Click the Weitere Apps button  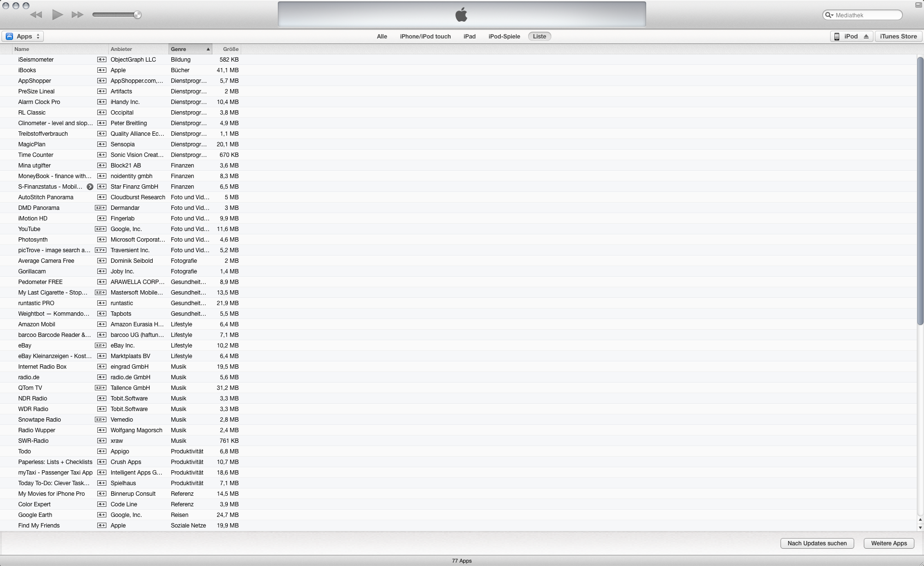(889, 543)
